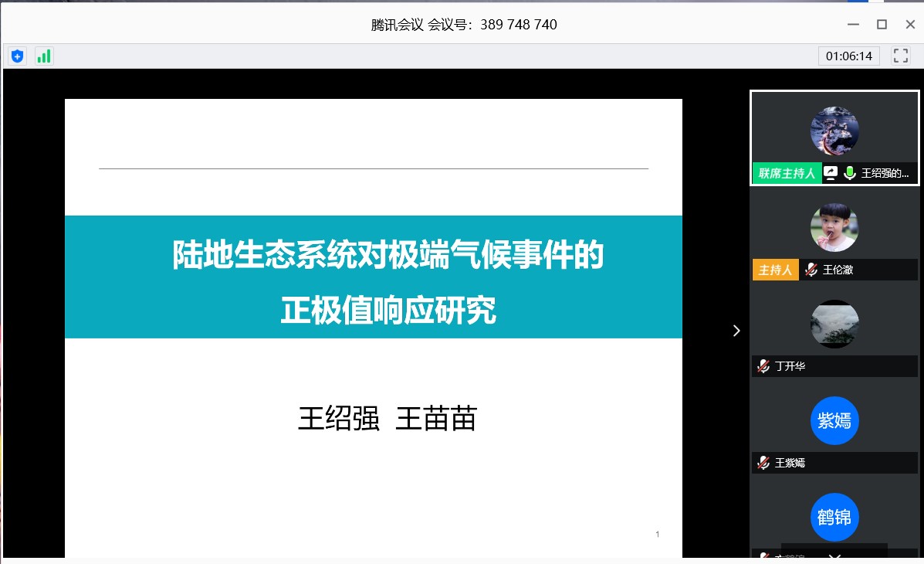Screen dimensions: 924x564
Task: Click the orange 主持人 host badge
Action: point(775,270)
